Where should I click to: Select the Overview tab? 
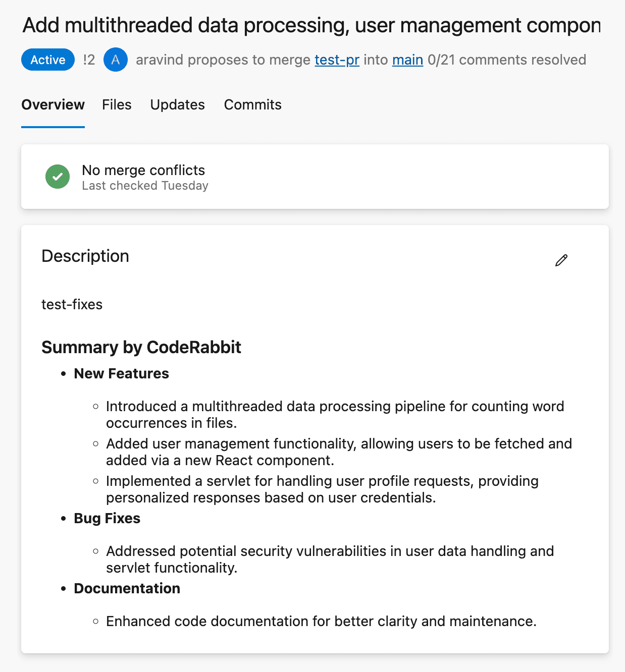pyautogui.click(x=53, y=105)
